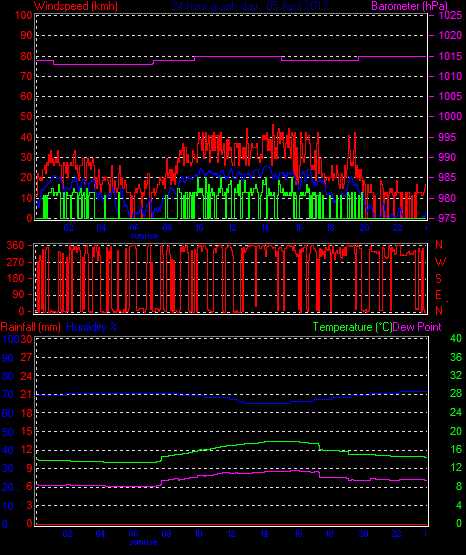Click the Rainfall (mm) heading
This screenshot has height=555, width=466.
click(x=30, y=327)
